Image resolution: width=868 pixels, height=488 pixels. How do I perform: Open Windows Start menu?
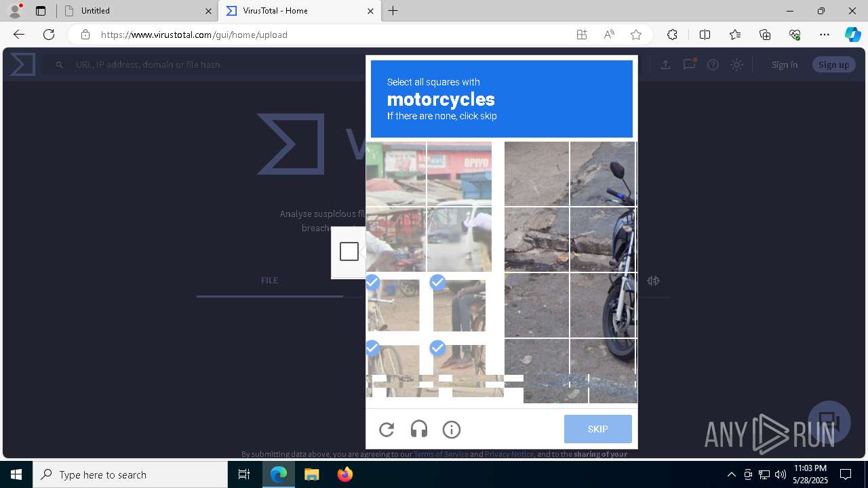pos(16,474)
